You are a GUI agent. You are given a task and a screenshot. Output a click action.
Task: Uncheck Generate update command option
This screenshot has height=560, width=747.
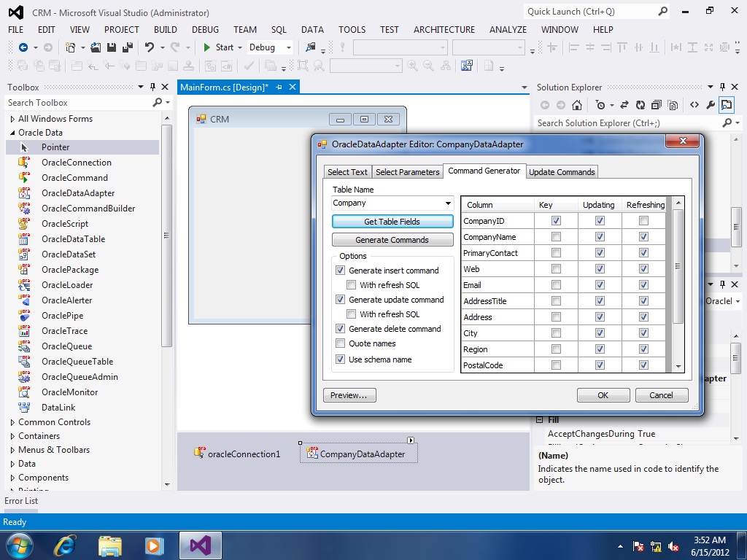340,300
